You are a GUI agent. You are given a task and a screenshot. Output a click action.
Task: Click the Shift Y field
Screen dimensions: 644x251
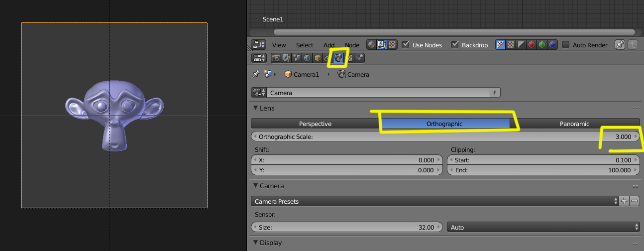pyautogui.click(x=346, y=170)
